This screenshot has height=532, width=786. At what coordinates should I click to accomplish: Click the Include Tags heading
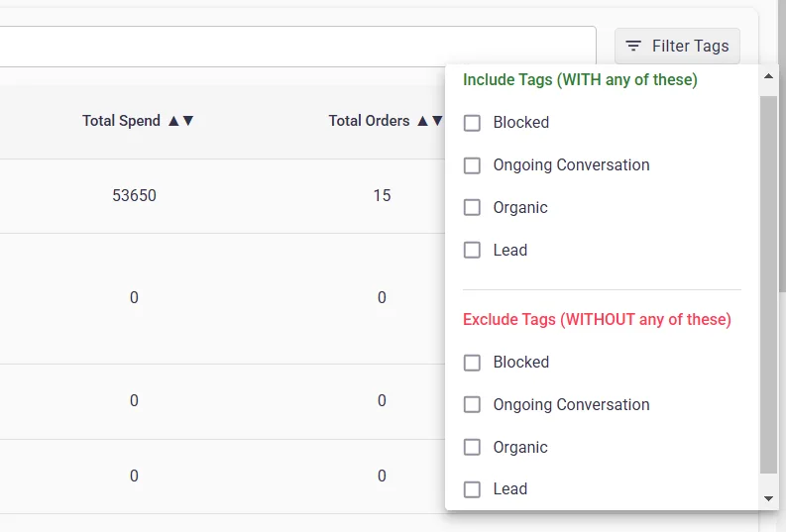(x=580, y=80)
